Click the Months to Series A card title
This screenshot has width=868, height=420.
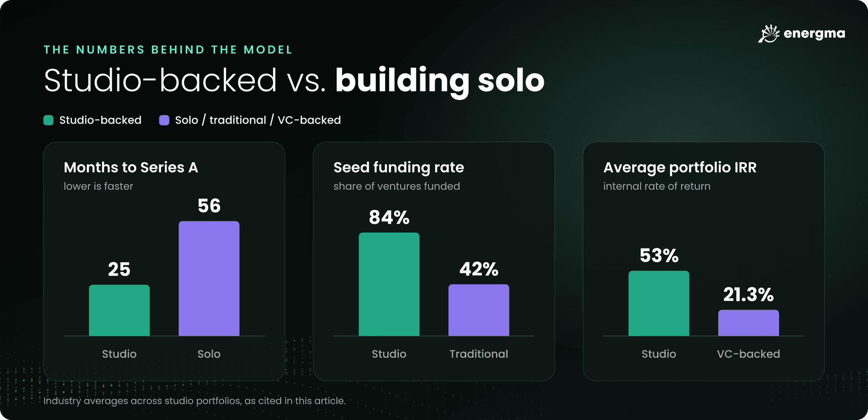[131, 167]
